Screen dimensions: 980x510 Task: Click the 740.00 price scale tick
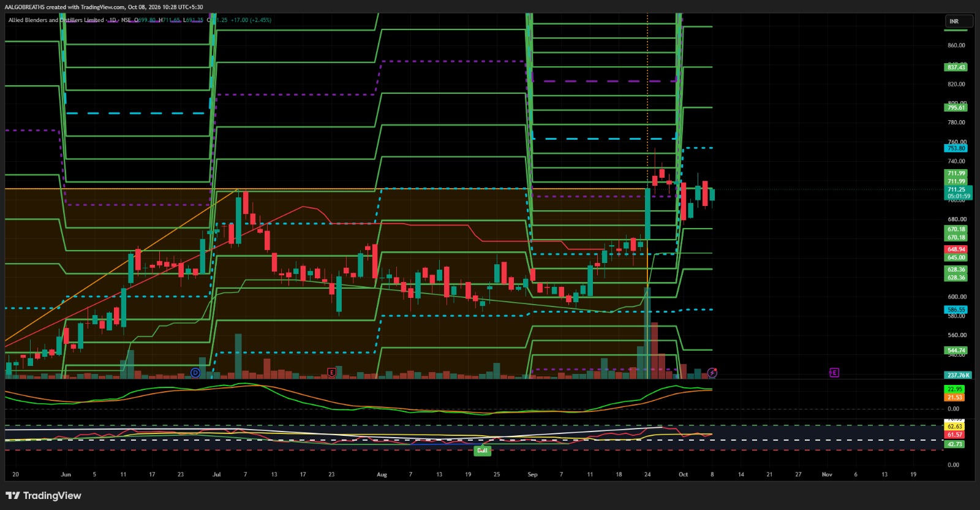tap(956, 161)
